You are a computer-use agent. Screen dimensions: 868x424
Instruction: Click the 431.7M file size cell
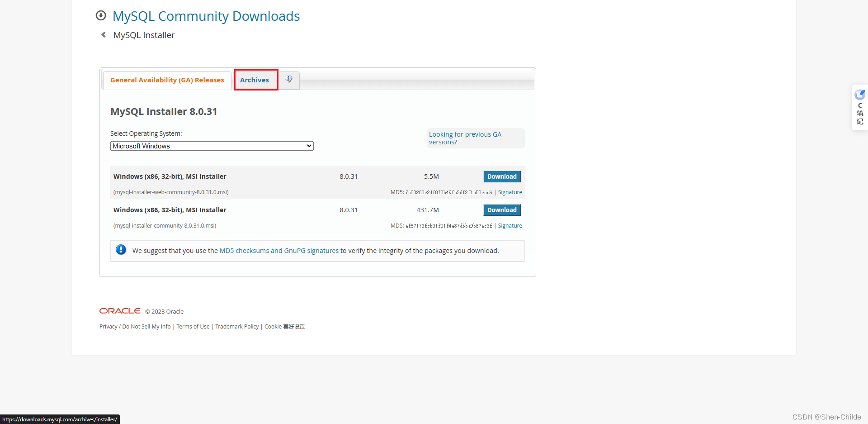click(x=428, y=210)
